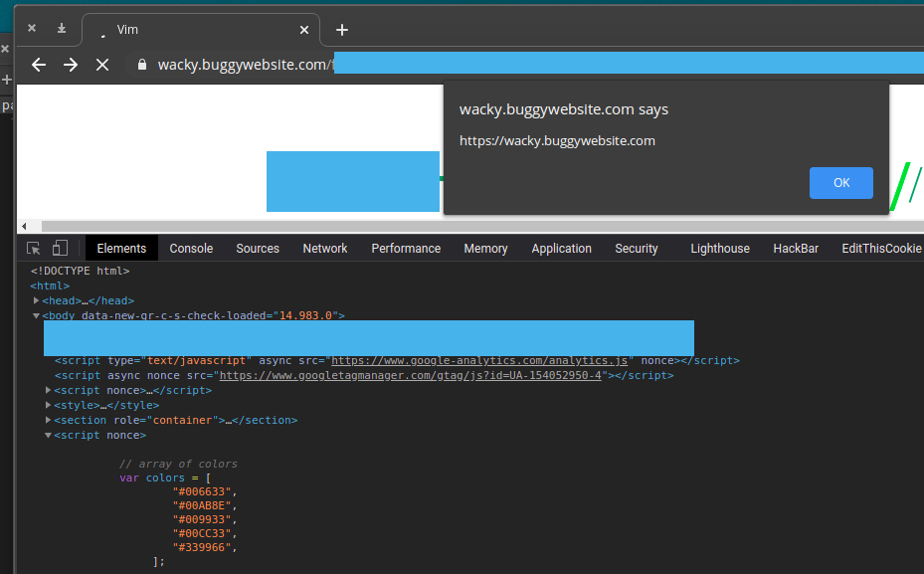The width and height of the screenshot is (924, 574).
Task: Click the horizontal scrollbar left arrow
Action: 24,226
